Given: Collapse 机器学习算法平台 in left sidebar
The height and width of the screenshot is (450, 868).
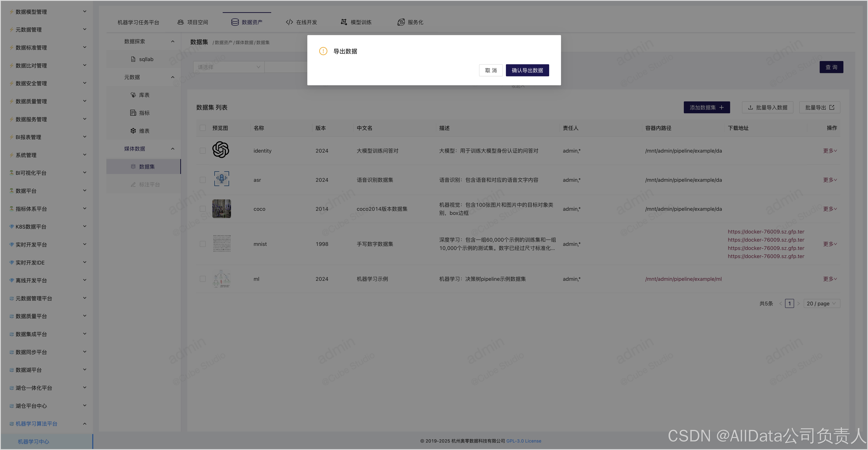Looking at the screenshot, I should 47,424.
